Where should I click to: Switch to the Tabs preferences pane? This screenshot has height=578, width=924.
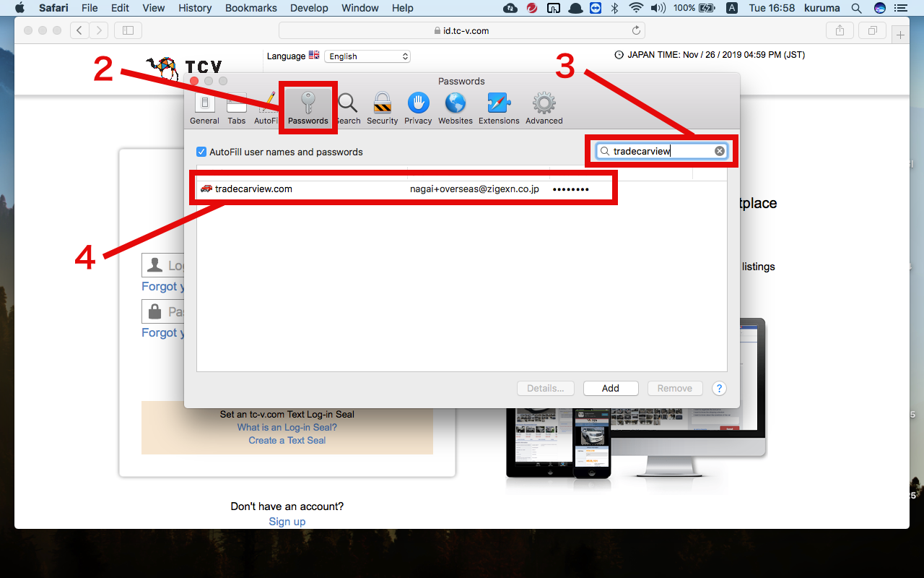237,108
